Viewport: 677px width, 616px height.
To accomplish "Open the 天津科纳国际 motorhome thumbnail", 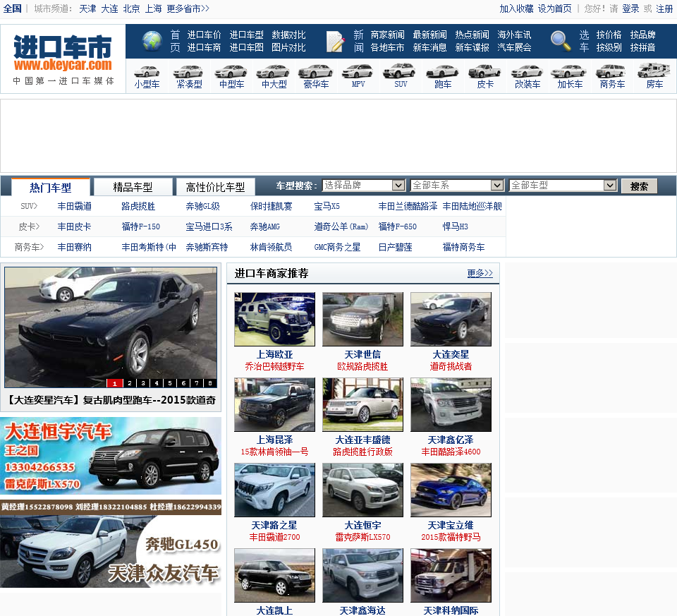I will (x=451, y=576).
